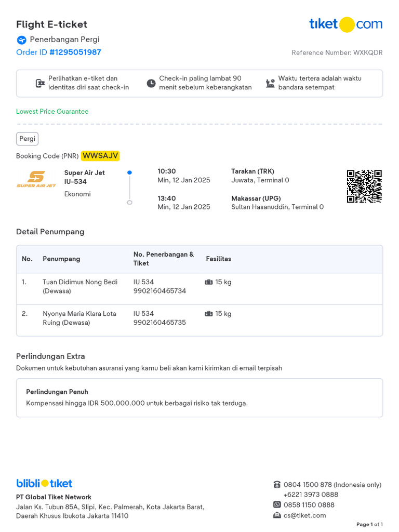
Task: Click the telephone icon in footer
Action: pyautogui.click(x=277, y=485)
